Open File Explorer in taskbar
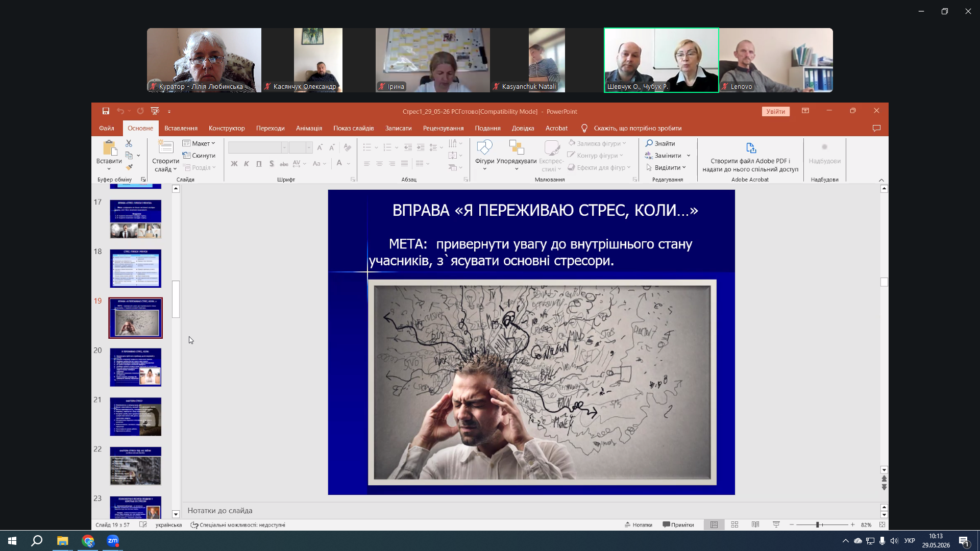The height and width of the screenshot is (551, 980). pyautogui.click(x=62, y=540)
